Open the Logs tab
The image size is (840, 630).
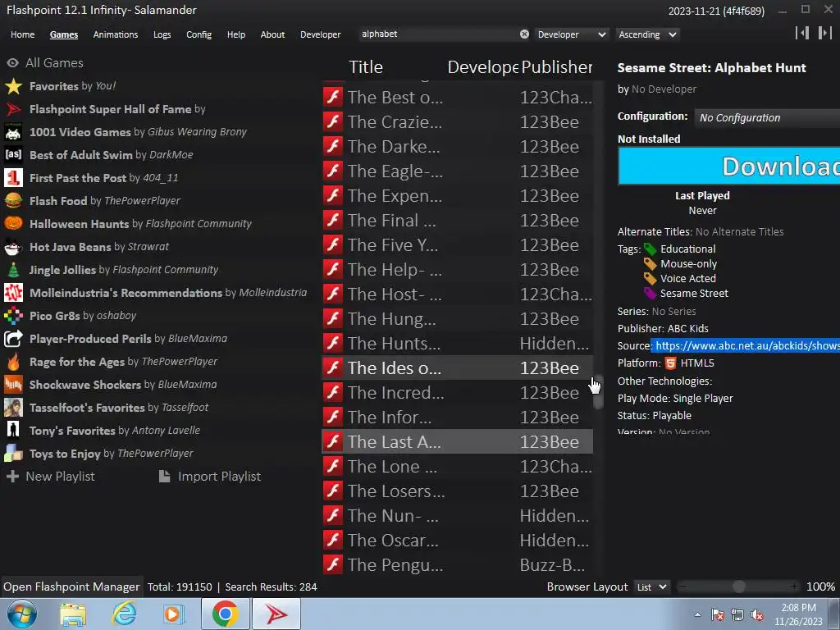tap(162, 34)
